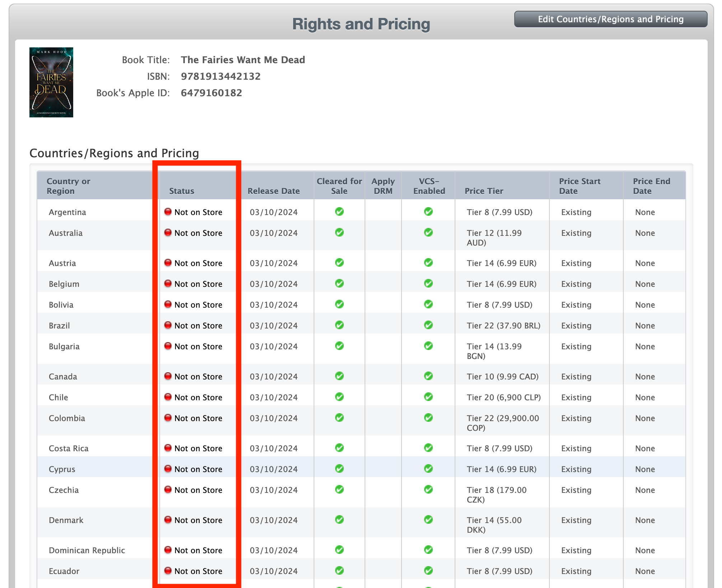The width and height of the screenshot is (722, 588).
Task: Click Canada's red status indicator dot
Action: 168,376
